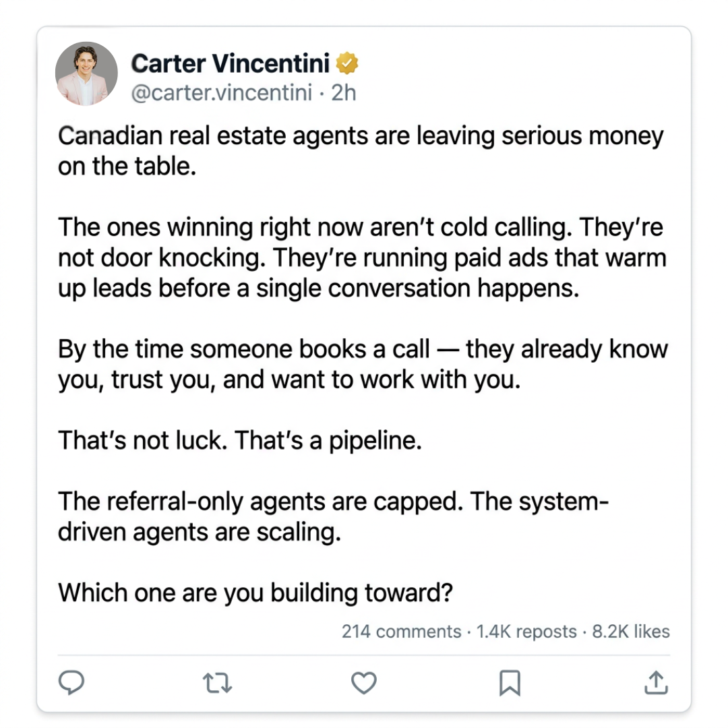Click the paragraph about running paid ads

(x=362, y=257)
